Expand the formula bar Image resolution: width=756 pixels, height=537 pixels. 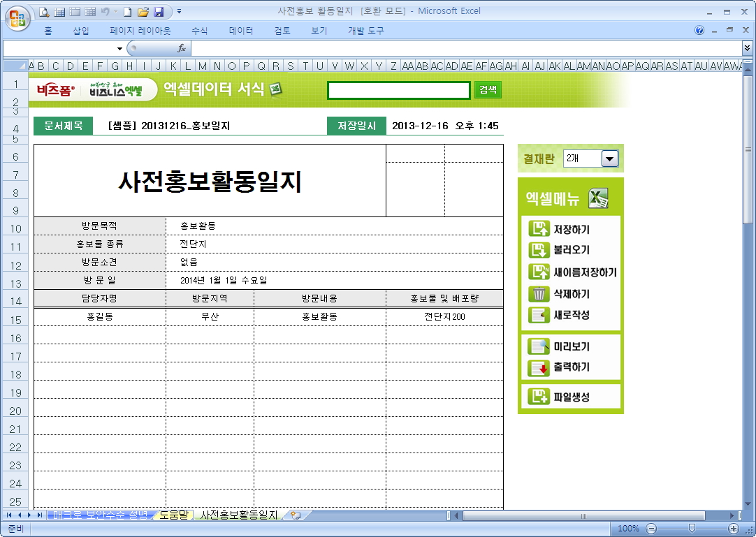tap(747, 47)
